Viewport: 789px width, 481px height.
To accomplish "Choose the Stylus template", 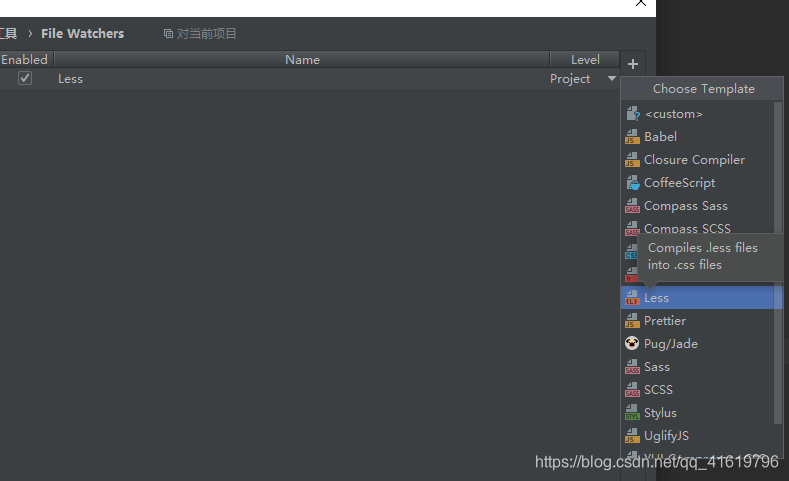I will 698,413.
